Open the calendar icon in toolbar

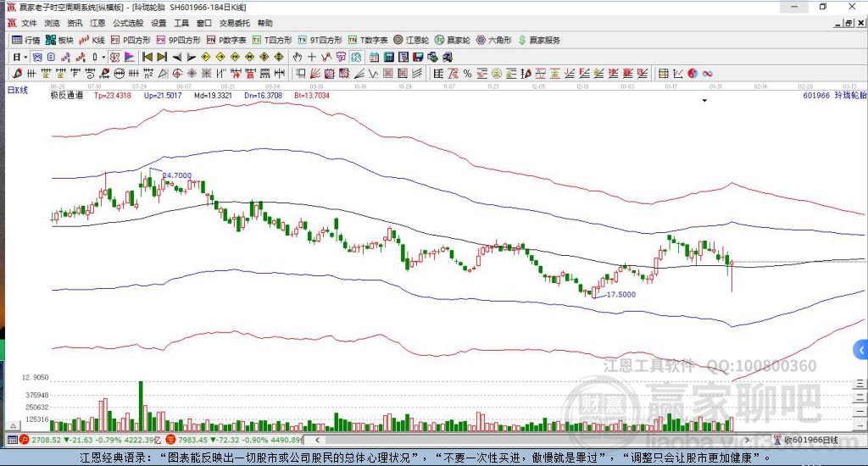[374, 57]
